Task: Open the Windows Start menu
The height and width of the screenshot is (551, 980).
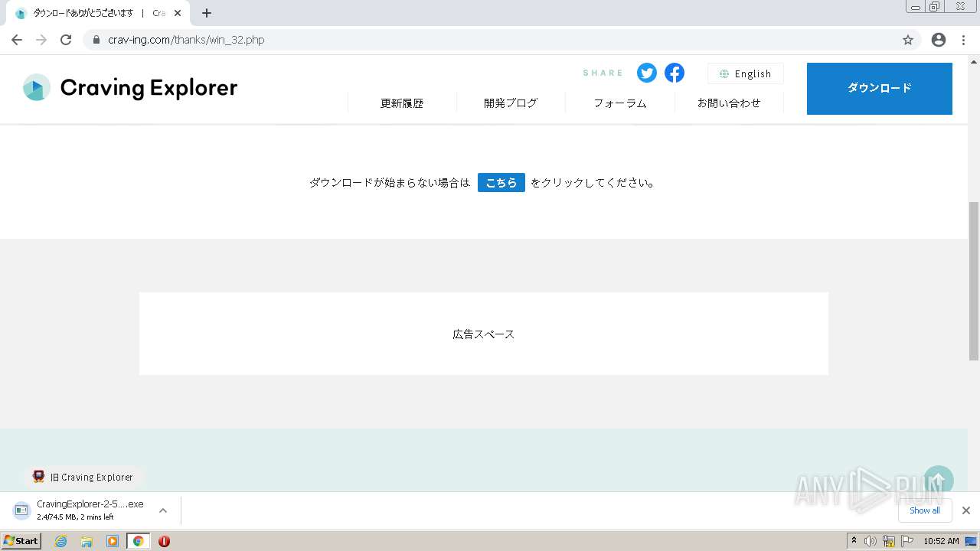Action: (x=21, y=541)
